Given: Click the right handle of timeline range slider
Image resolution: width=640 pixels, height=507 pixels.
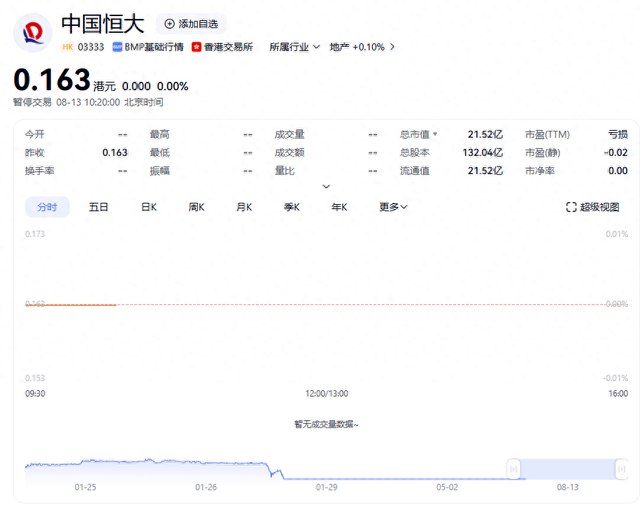Looking at the screenshot, I should [x=621, y=468].
